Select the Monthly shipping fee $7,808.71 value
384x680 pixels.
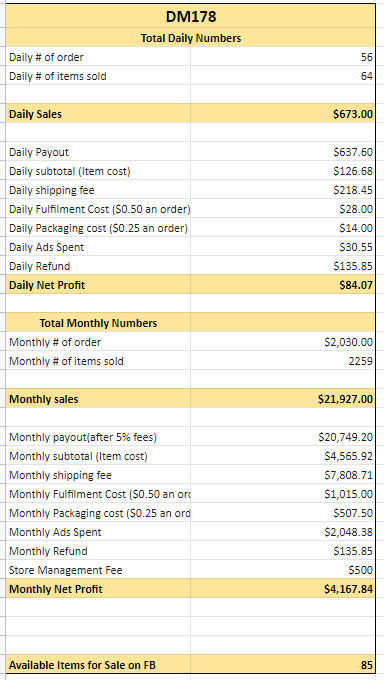(x=283, y=475)
